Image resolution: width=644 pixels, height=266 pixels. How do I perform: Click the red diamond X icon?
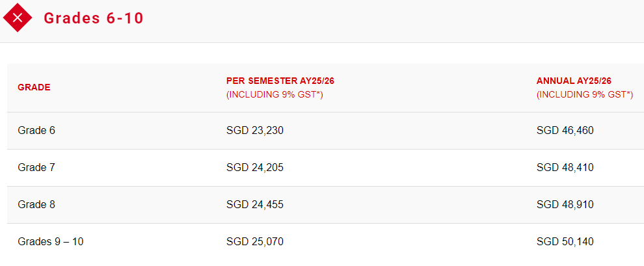(x=18, y=18)
